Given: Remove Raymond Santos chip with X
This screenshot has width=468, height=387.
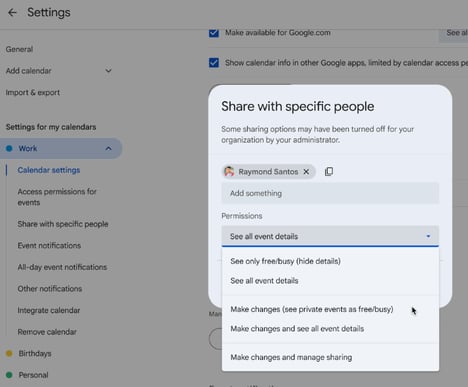Looking at the screenshot, I should [306, 172].
